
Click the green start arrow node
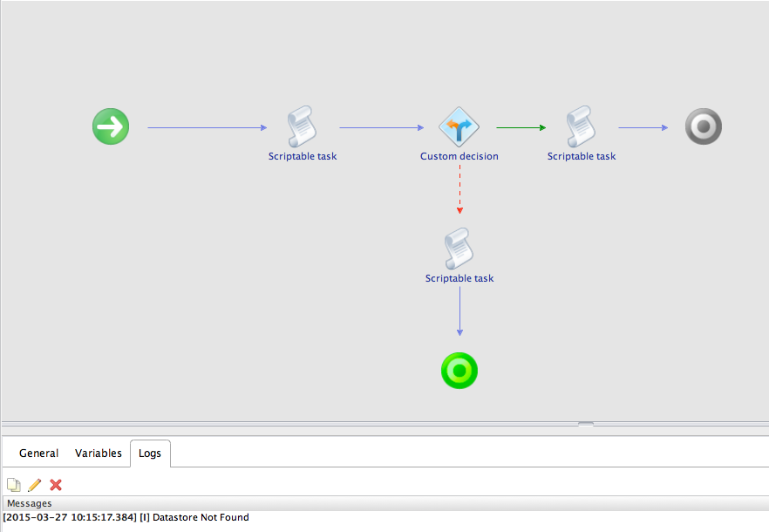111,126
